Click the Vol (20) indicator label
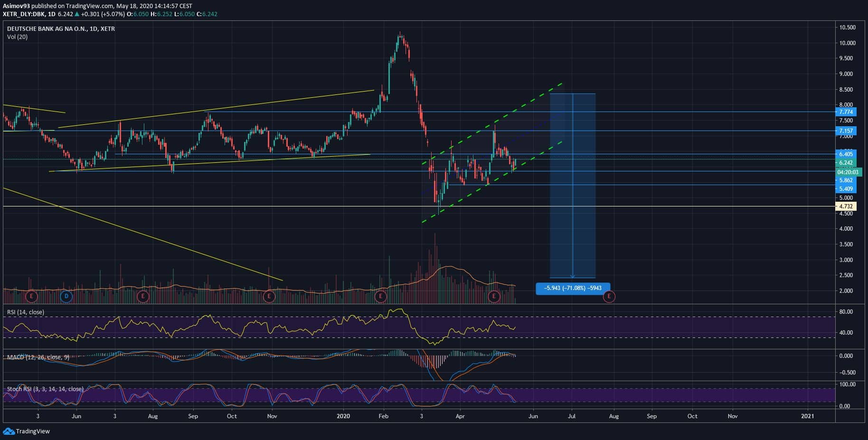This screenshot has width=868, height=440. tap(17, 37)
